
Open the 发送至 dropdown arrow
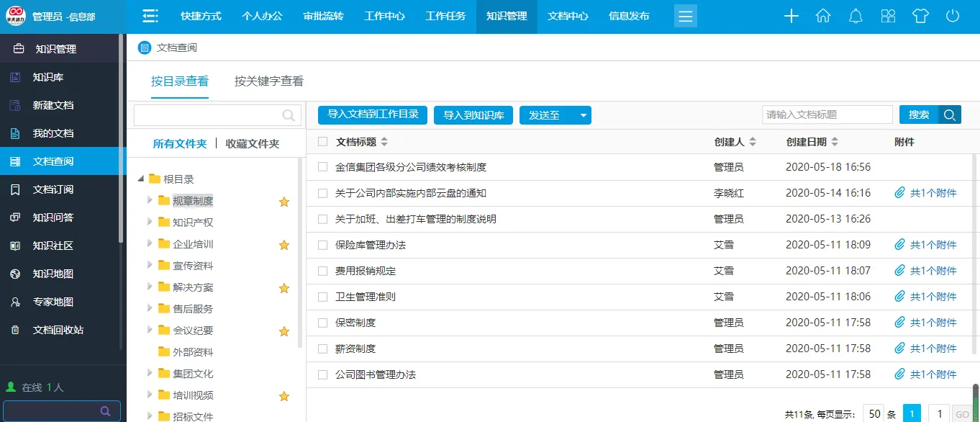coord(584,115)
